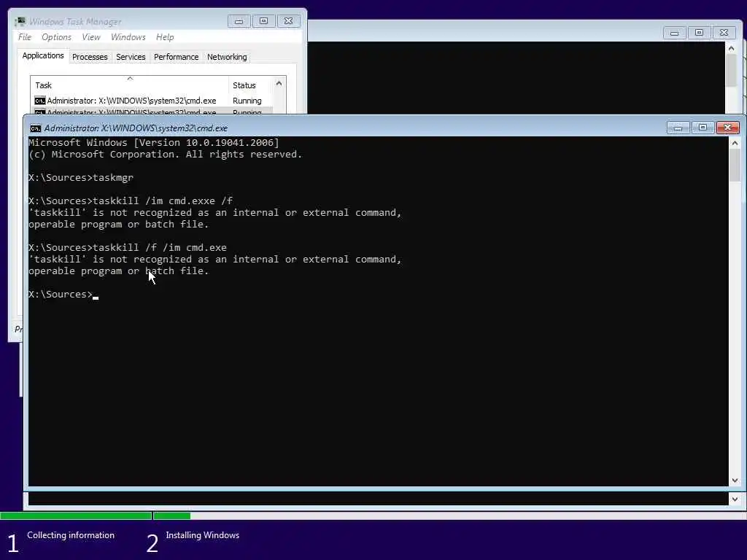Click the first green progress bar segment
Viewport: 747px width, 560px height.
tap(76, 516)
